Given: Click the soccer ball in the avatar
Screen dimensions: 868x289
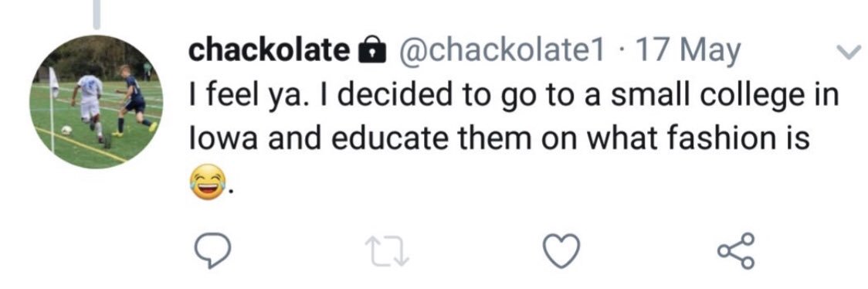Looking at the screenshot, I should (x=66, y=130).
